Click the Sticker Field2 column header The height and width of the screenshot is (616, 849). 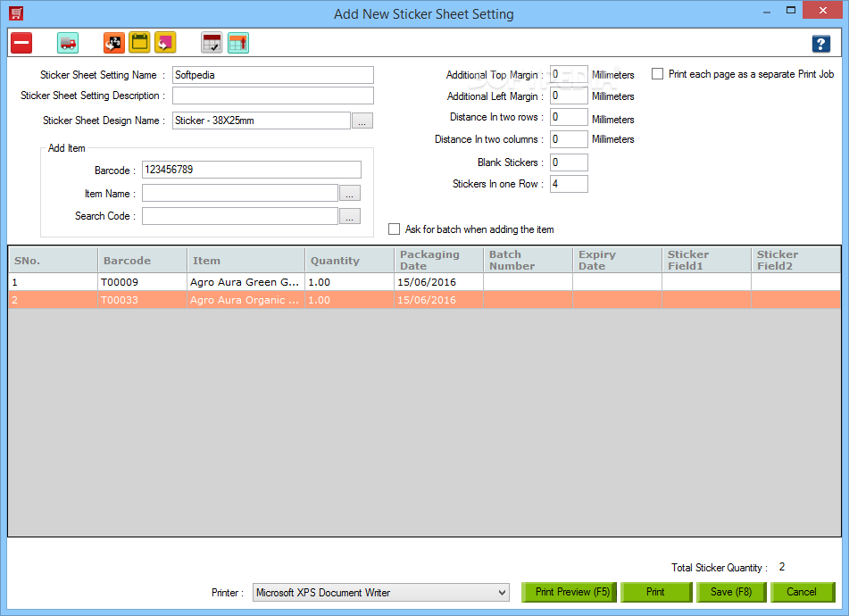(x=795, y=261)
